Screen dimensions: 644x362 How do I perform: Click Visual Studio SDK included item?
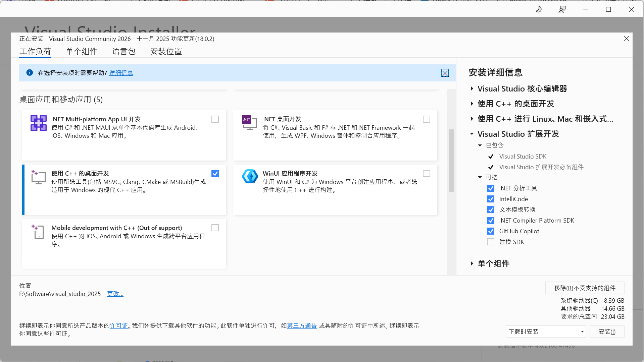point(523,157)
